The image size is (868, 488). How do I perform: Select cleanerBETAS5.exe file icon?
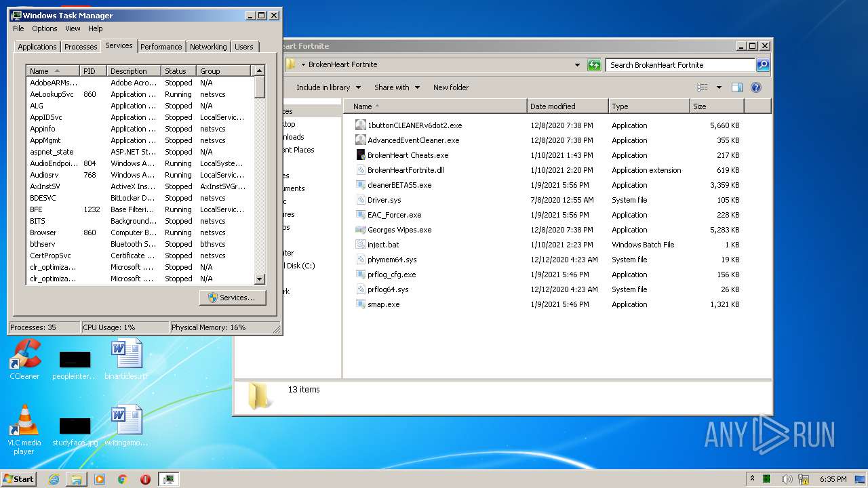click(x=361, y=185)
